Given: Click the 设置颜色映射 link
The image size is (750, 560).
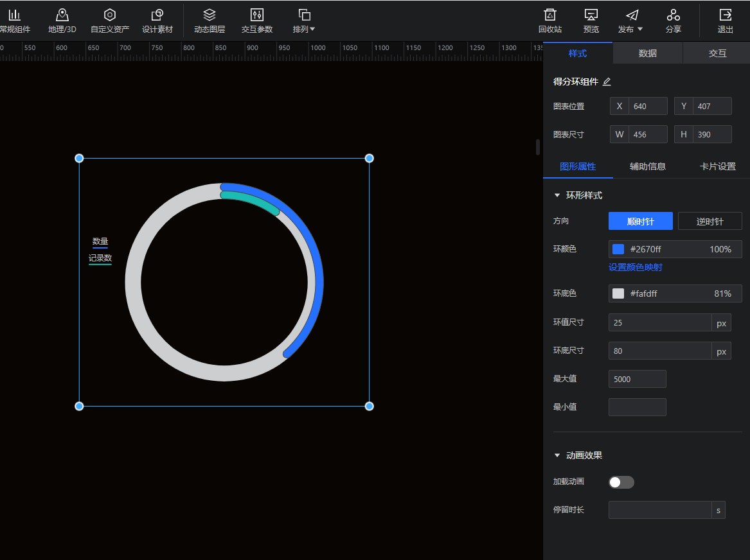Looking at the screenshot, I should [x=635, y=267].
